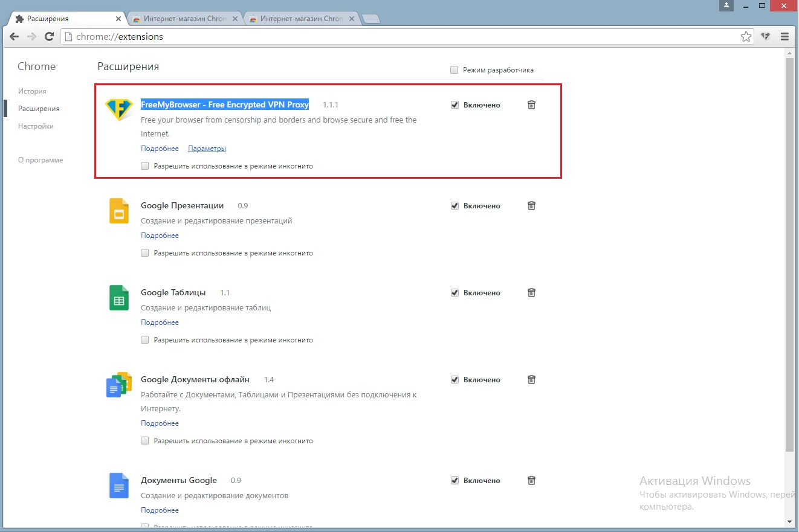799x532 pixels.
Task: Switch to the second Интернет-магазин Chrome tab
Action: (184, 19)
